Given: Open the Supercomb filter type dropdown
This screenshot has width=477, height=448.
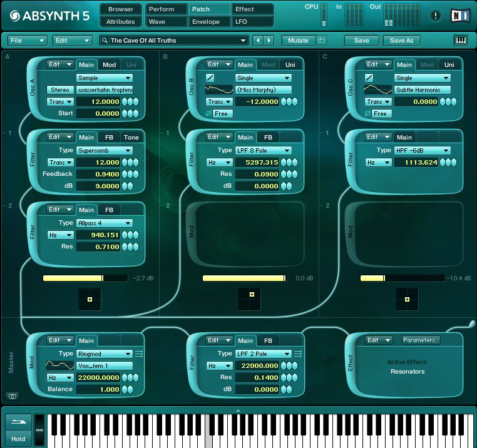Looking at the screenshot, I should click(105, 151).
